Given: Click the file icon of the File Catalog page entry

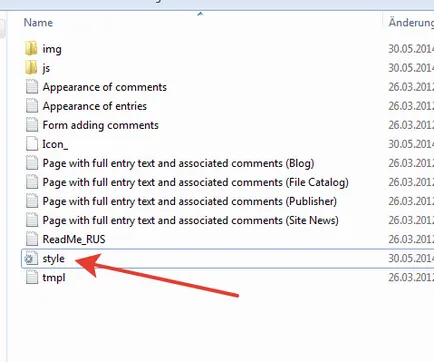Looking at the screenshot, I should click(x=32, y=182).
